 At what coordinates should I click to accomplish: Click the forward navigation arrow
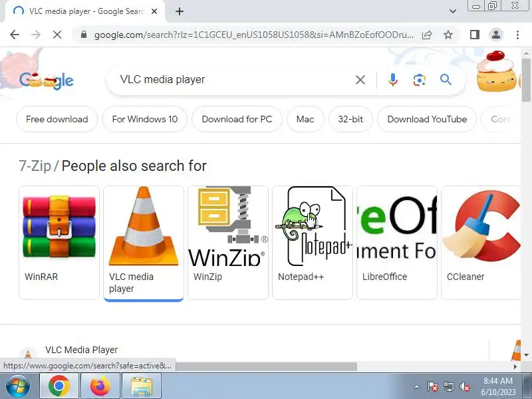point(36,35)
